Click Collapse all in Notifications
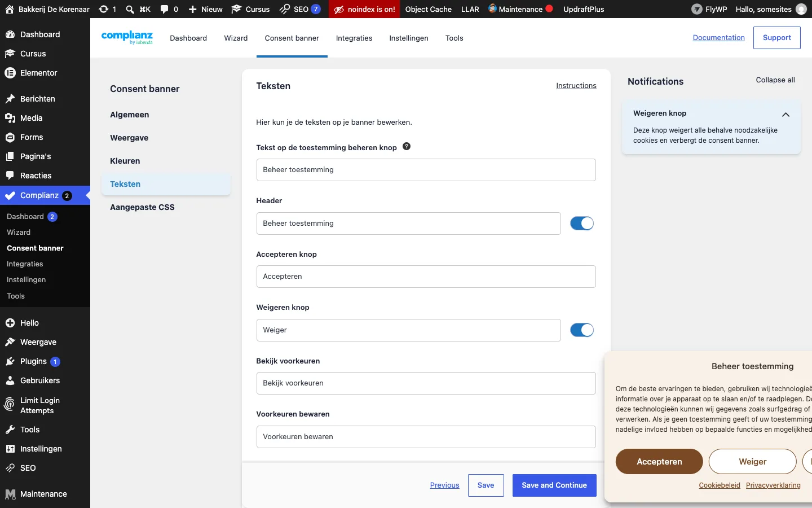This screenshot has height=508, width=812. tap(775, 80)
